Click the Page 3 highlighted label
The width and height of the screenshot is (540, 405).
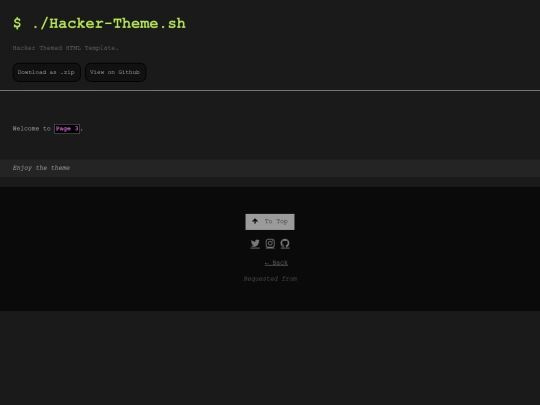coord(67,129)
